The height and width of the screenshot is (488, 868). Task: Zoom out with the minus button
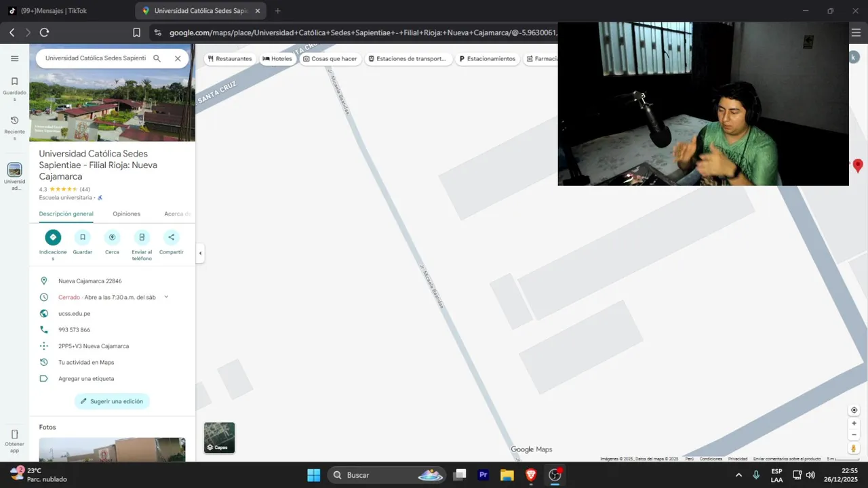tap(854, 434)
